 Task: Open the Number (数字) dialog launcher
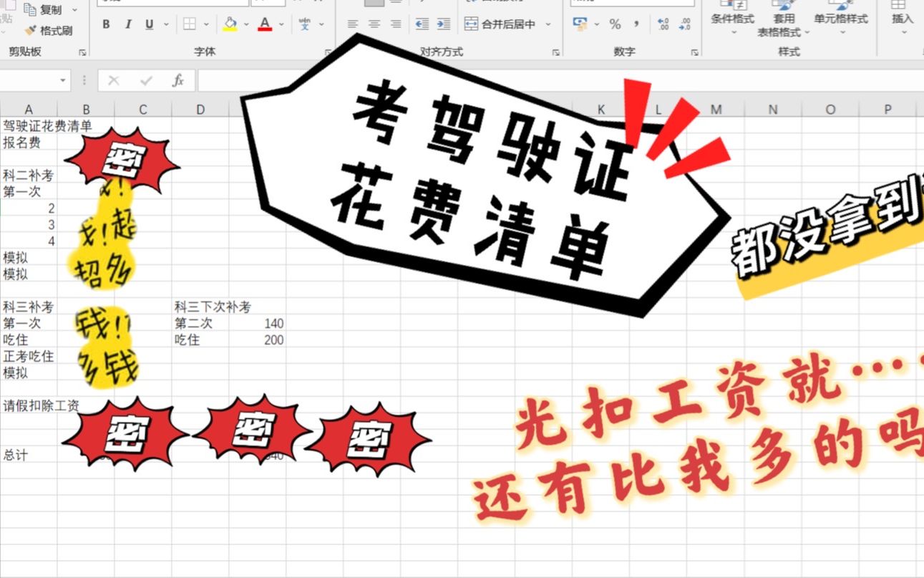click(694, 52)
